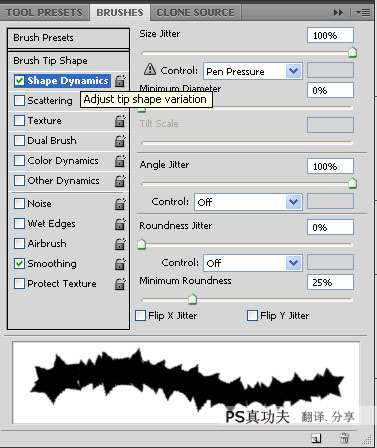Viewport: 377px width, 448px height.
Task: Toggle lock icon next to Dual Brush
Action: [x=120, y=141]
